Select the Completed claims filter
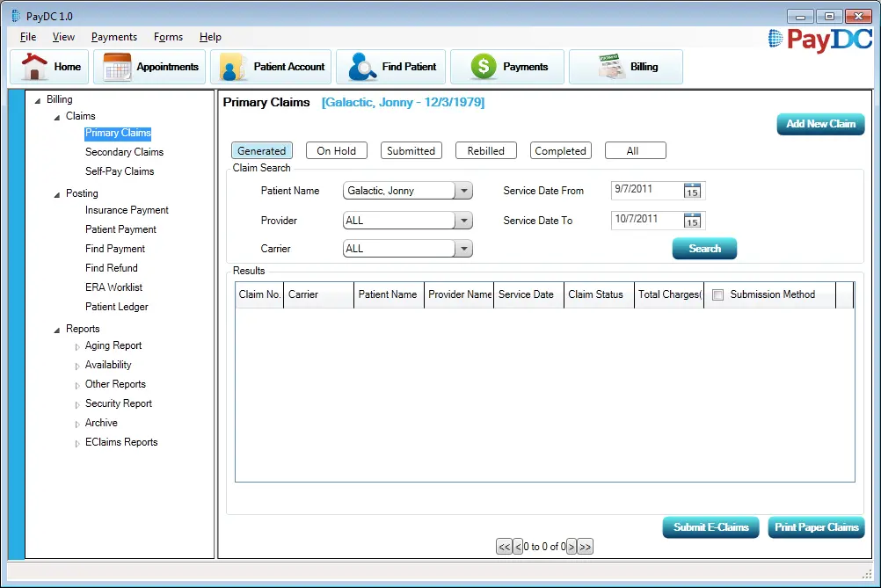This screenshot has width=881, height=588. 560,150
